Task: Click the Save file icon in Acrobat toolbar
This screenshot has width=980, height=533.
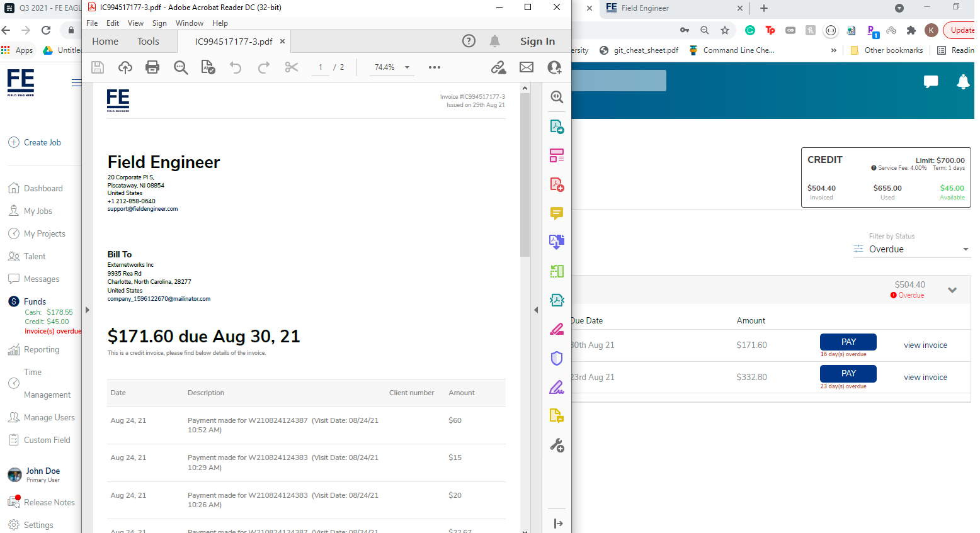Action: 98,67
